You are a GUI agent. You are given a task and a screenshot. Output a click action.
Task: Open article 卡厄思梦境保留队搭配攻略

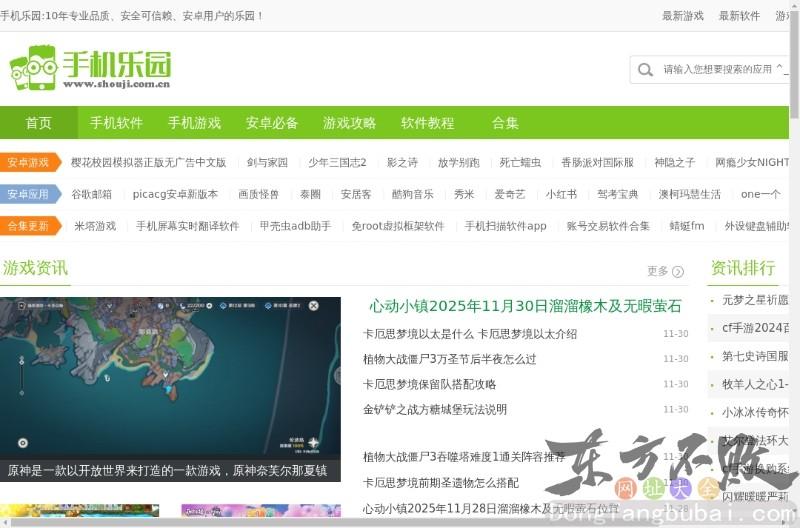(430, 384)
